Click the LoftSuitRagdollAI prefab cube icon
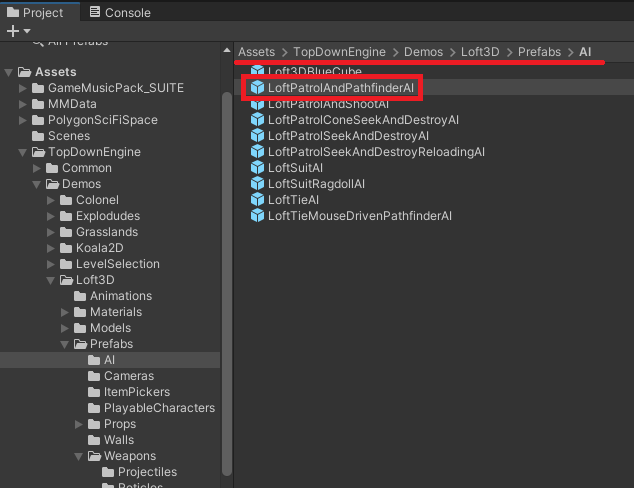The width and height of the screenshot is (634, 488). [257, 184]
